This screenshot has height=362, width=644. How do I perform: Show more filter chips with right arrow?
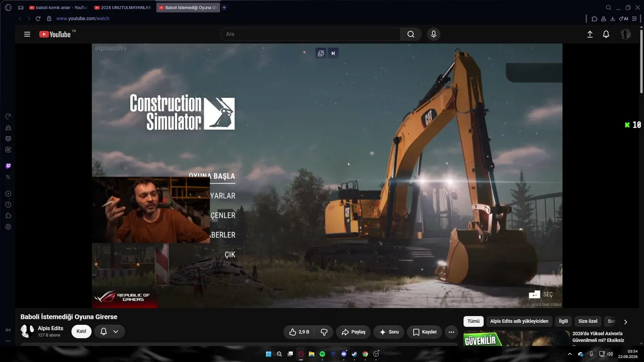tap(626, 322)
